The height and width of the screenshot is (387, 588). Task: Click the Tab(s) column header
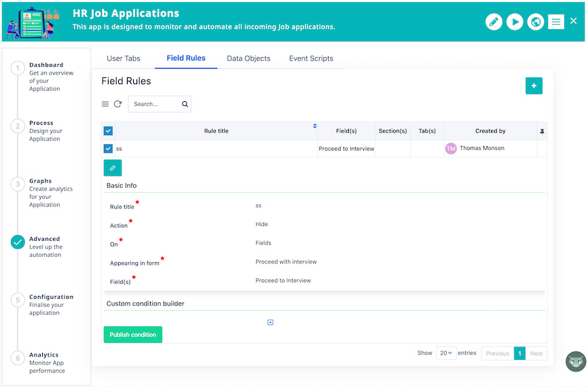click(427, 131)
